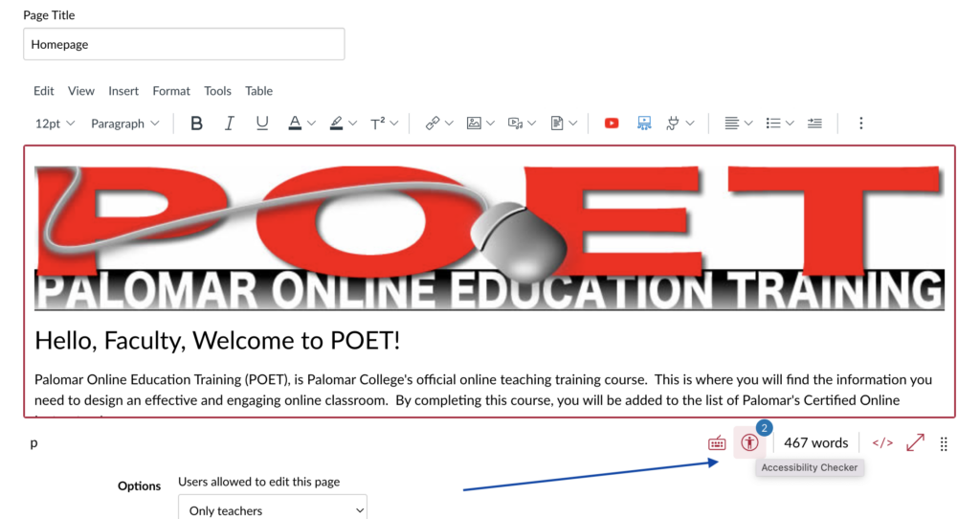The width and height of the screenshot is (980, 519).
Task: Click the Hello, Faculty, Welcome to POET! heading
Action: point(217,341)
